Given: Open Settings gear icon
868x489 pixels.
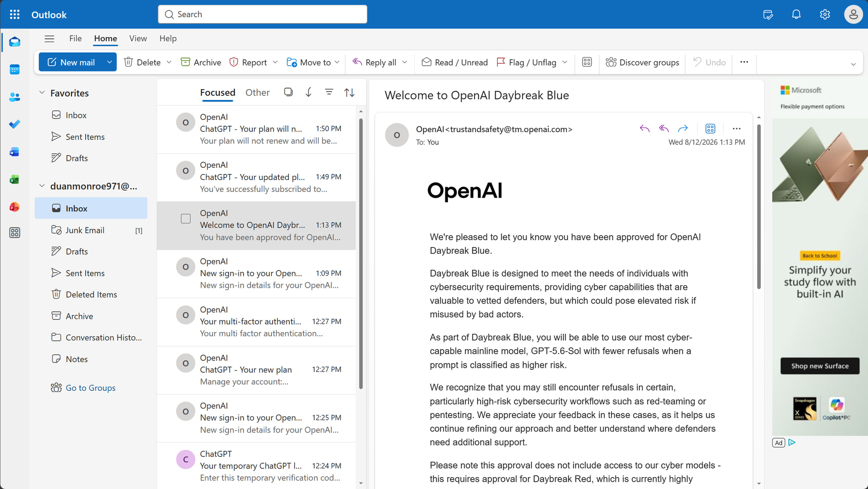Looking at the screenshot, I should (x=825, y=14).
